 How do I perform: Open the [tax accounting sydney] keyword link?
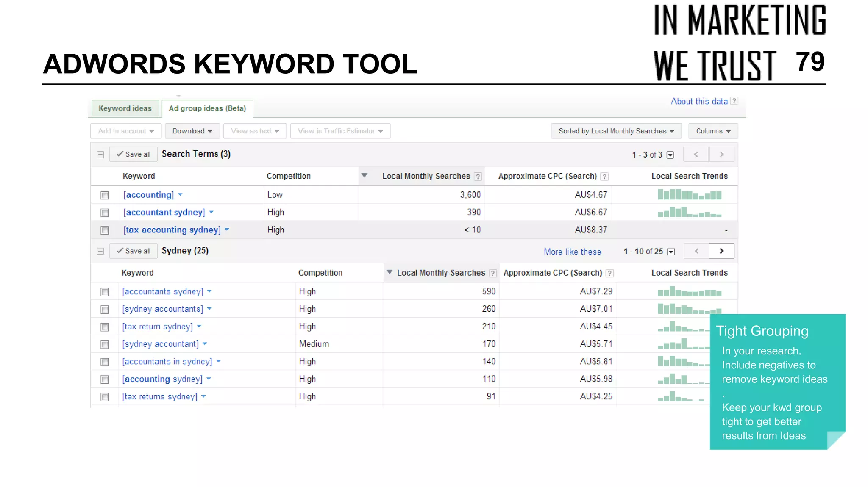(172, 230)
